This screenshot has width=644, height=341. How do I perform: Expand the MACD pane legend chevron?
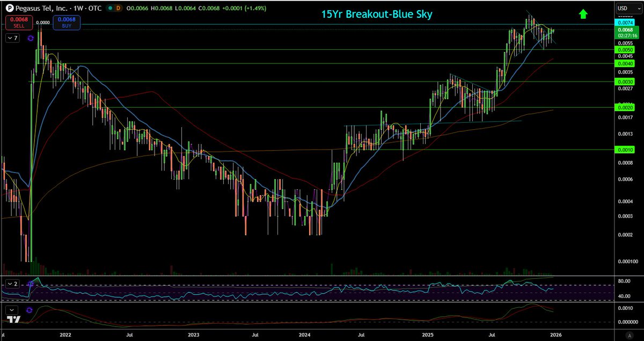tap(12, 310)
